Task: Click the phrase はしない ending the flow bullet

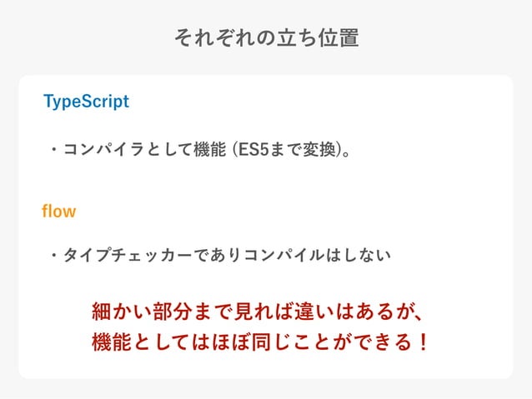Action: point(359,255)
